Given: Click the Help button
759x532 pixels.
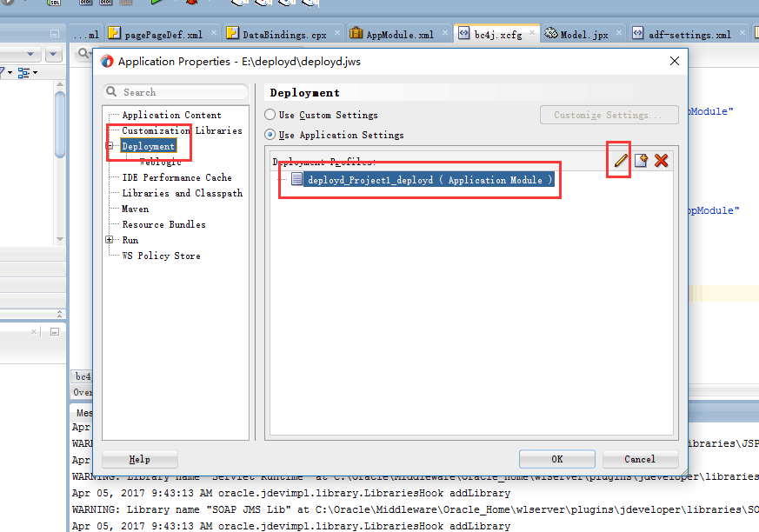Looking at the screenshot, I should point(139,459).
